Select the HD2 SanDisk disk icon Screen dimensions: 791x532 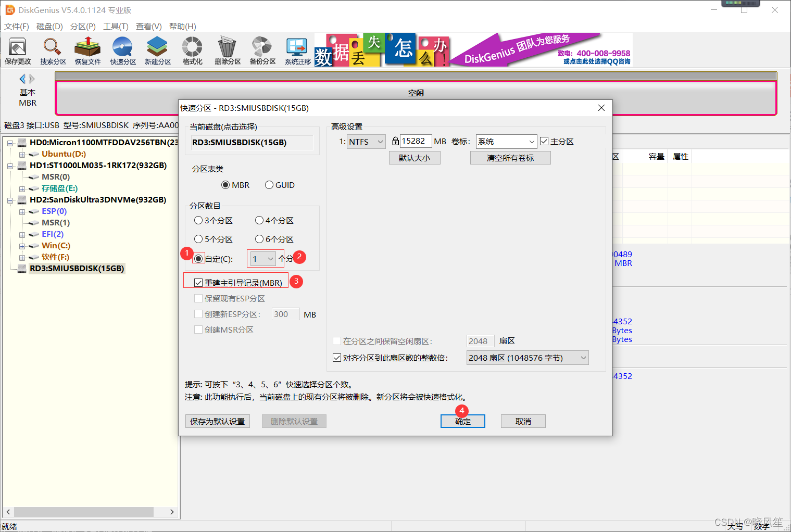click(22, 200)
